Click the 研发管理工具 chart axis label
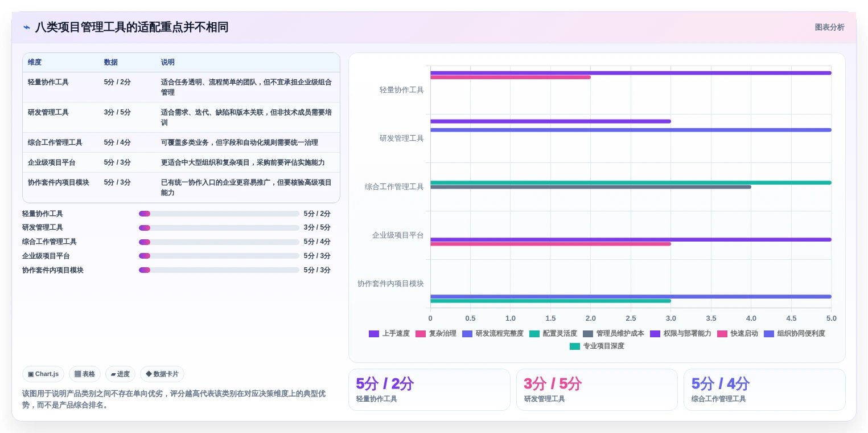868x433 pixels. click(x=402, y=138)
